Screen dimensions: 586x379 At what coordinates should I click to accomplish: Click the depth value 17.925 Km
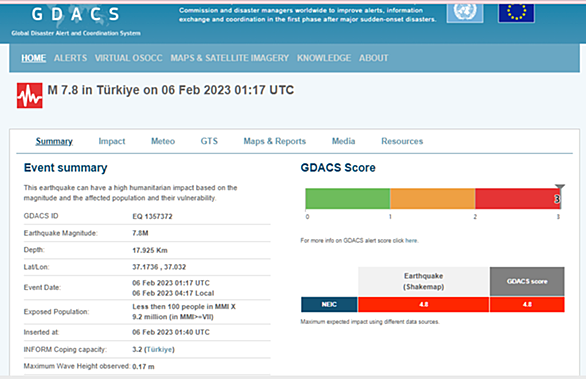point(150,250)
